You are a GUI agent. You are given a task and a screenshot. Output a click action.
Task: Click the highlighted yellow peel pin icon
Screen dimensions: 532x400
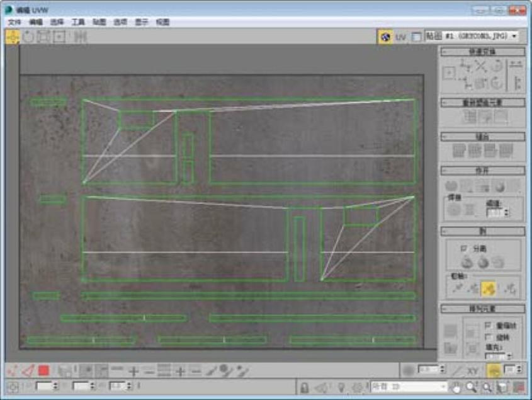click(488, 289)
